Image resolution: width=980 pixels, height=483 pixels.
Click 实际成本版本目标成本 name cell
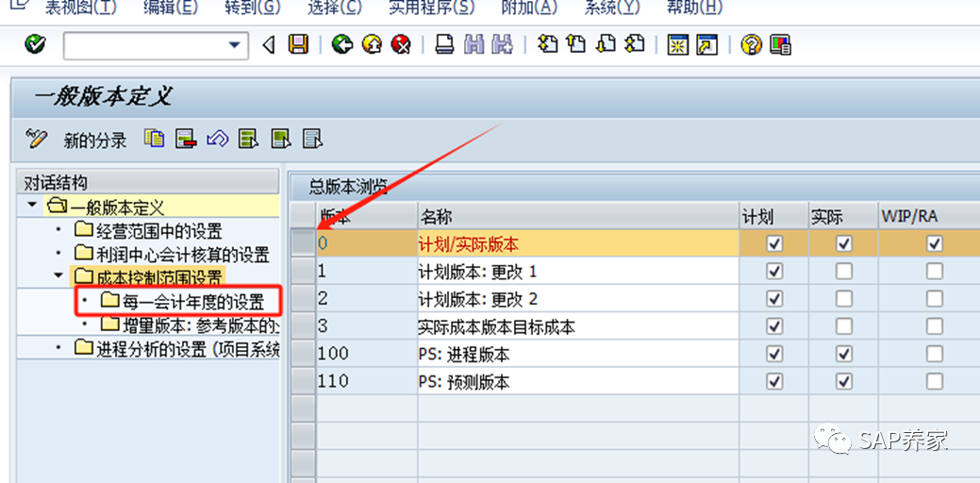tap(578, 326)
